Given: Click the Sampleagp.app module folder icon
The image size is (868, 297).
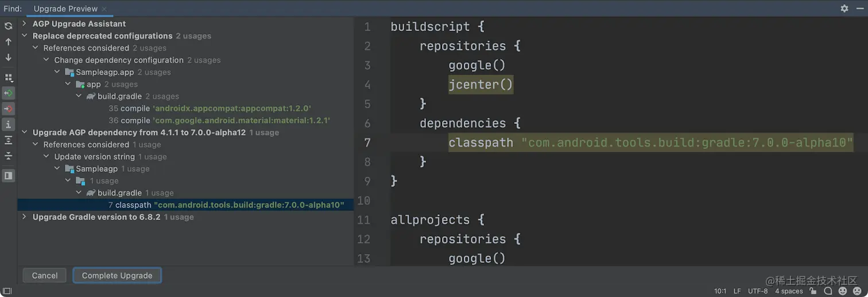Looking at the screenshot, I should point(69,72).
